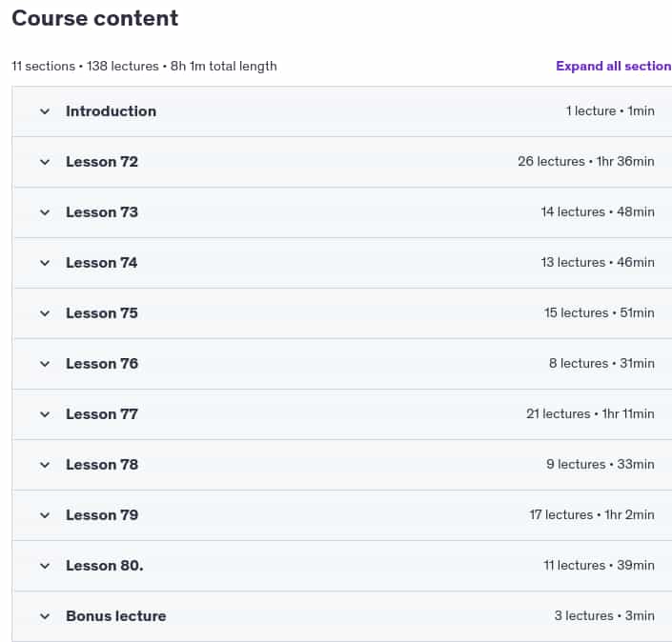Select the Lesson 74 title
The image size is (672, 642).
click(102, 263)
